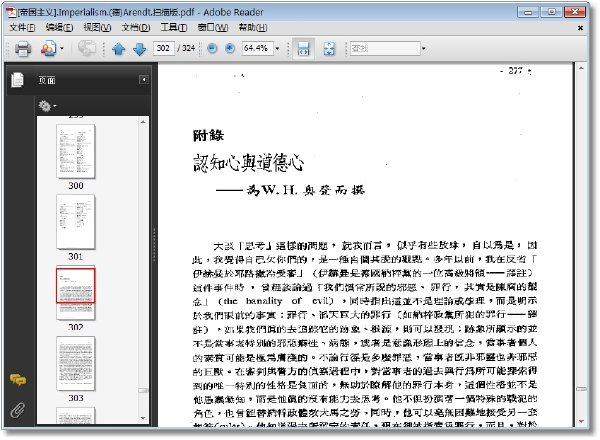Image resolution: width=600 pixels, height=440 pixels.
Task: Click document scrollbar up arrow
Action: (581, 68)
